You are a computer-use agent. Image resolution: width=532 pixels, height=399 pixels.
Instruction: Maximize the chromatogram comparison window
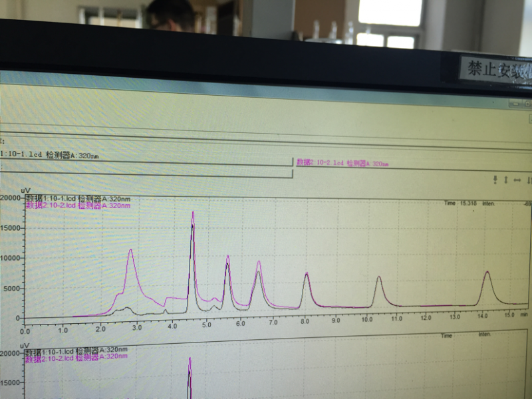pyautogui.click(x=527, y=104)
